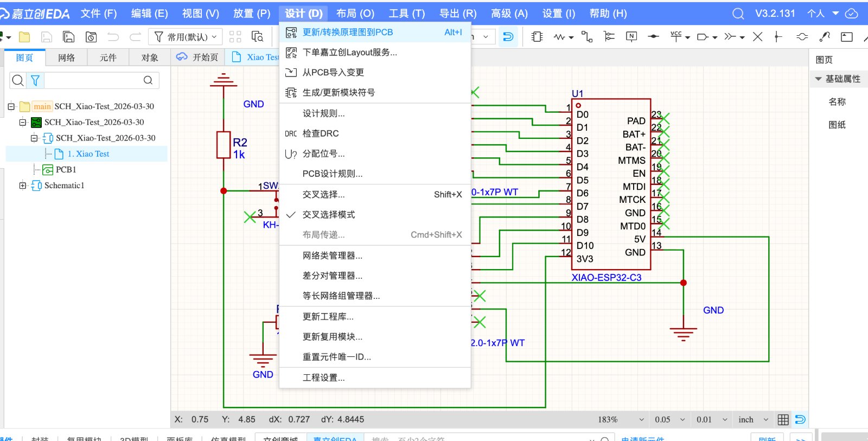
Task: Select the bus tool icon
Action: click(x=609, y=37)
